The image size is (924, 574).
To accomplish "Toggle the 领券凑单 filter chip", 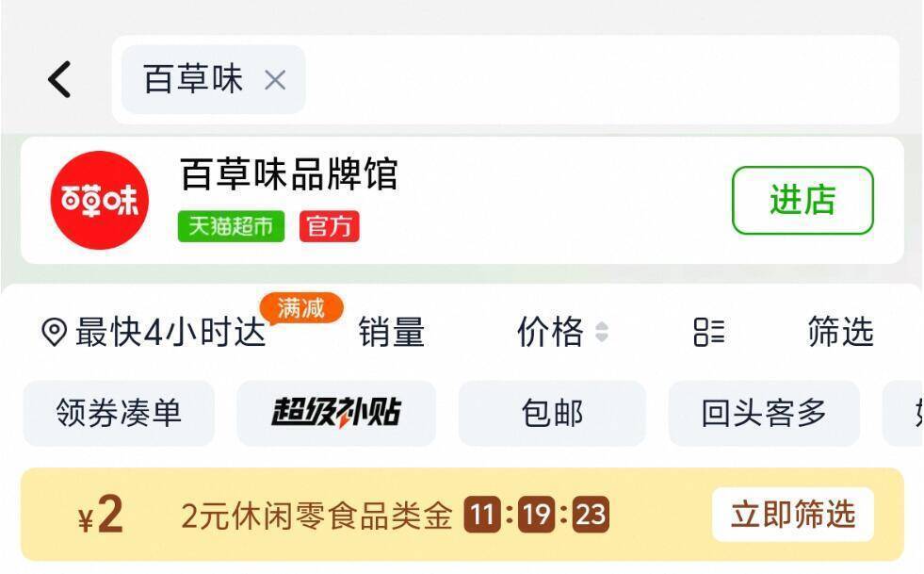I will [119, 413].
